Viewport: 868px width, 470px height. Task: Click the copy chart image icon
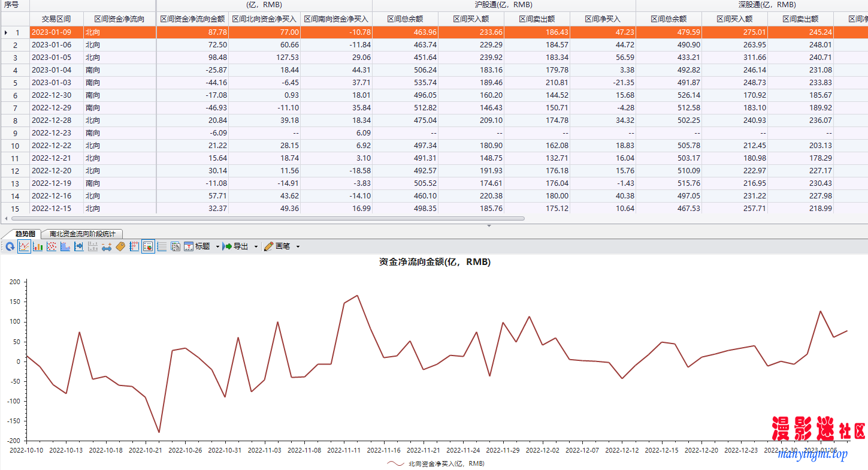176,246
